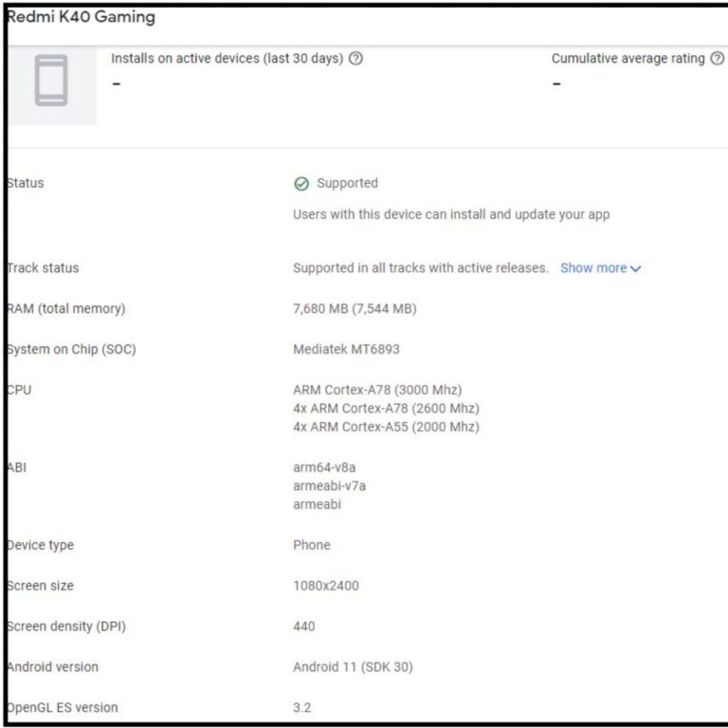Click the Track status label

(43, 268)
